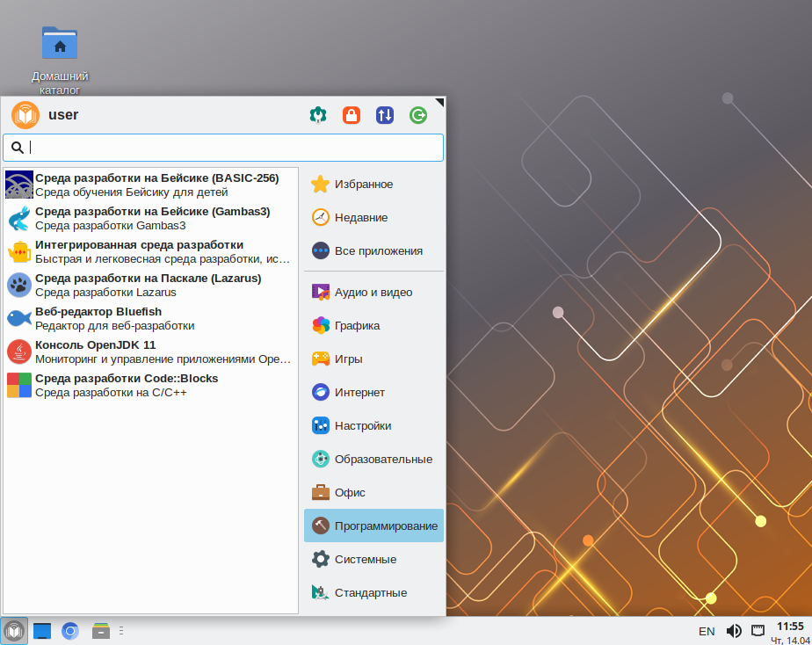Open the Настройки settings category
This screenshot has height=645, width=812.
[373, 425]
